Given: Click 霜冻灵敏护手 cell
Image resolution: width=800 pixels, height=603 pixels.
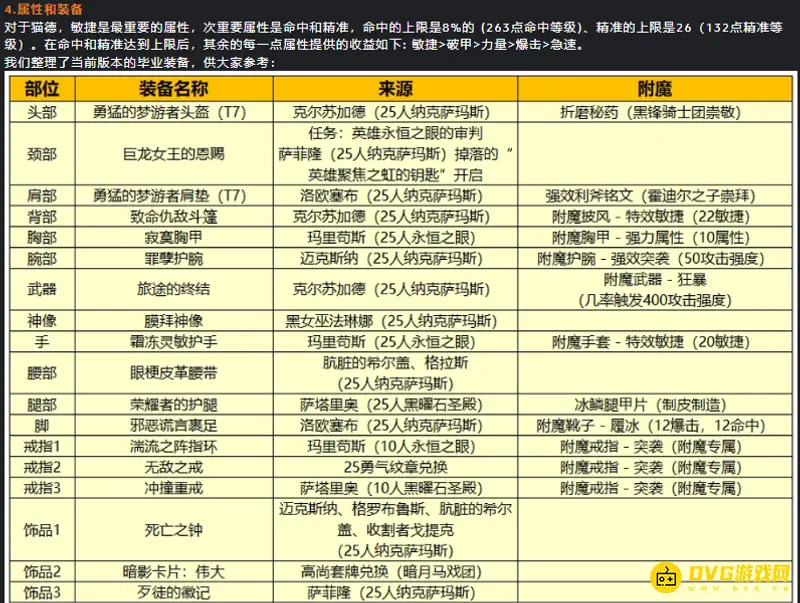Looking at the screenshot, I should 174,342.
